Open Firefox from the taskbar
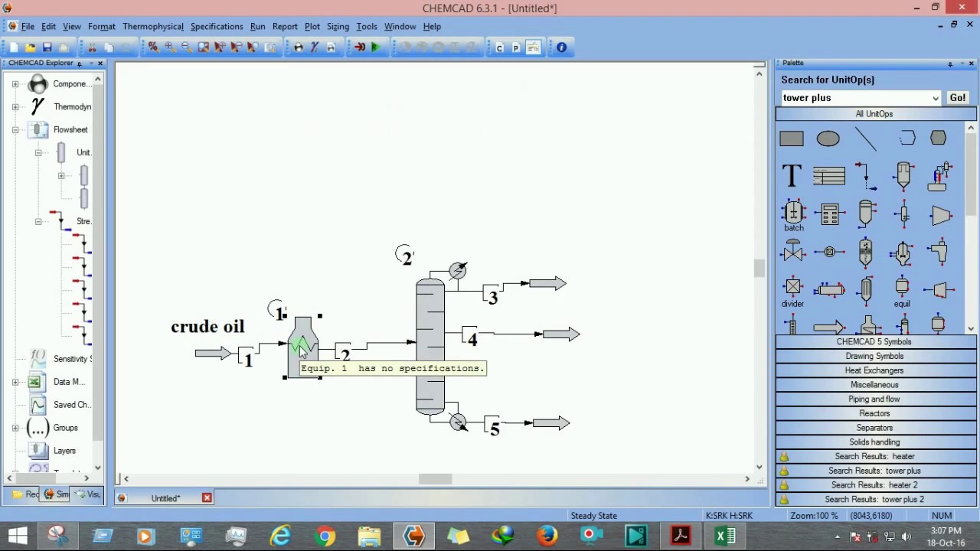This screenshot has height=551, width=980. pyautogui.click(x=547, y=536)
